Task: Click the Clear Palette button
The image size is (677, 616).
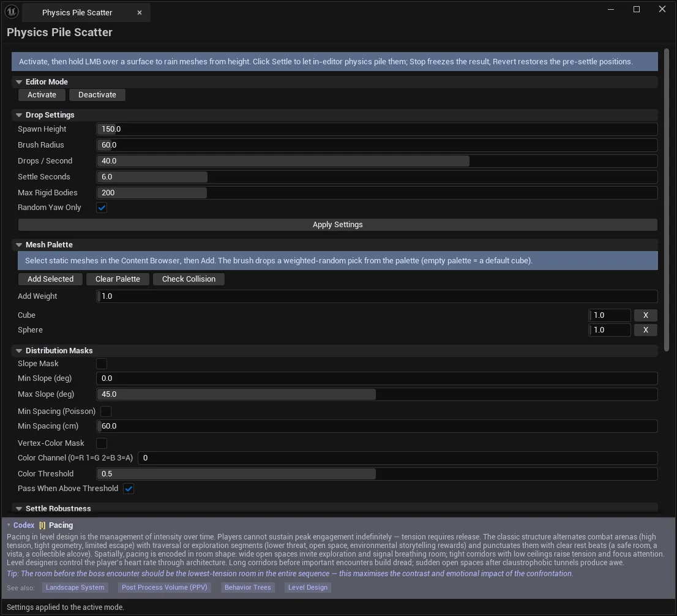Action: [x=118, y=279]
